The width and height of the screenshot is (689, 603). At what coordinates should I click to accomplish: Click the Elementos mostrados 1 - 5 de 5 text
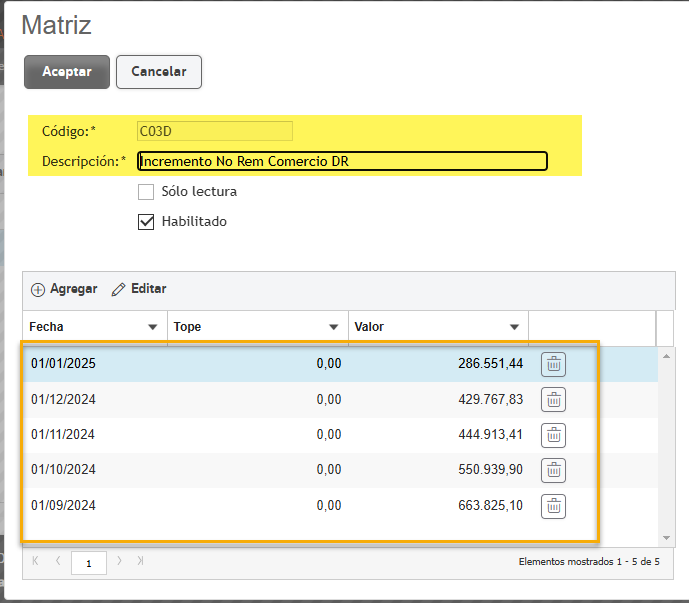tap(589, 562)
